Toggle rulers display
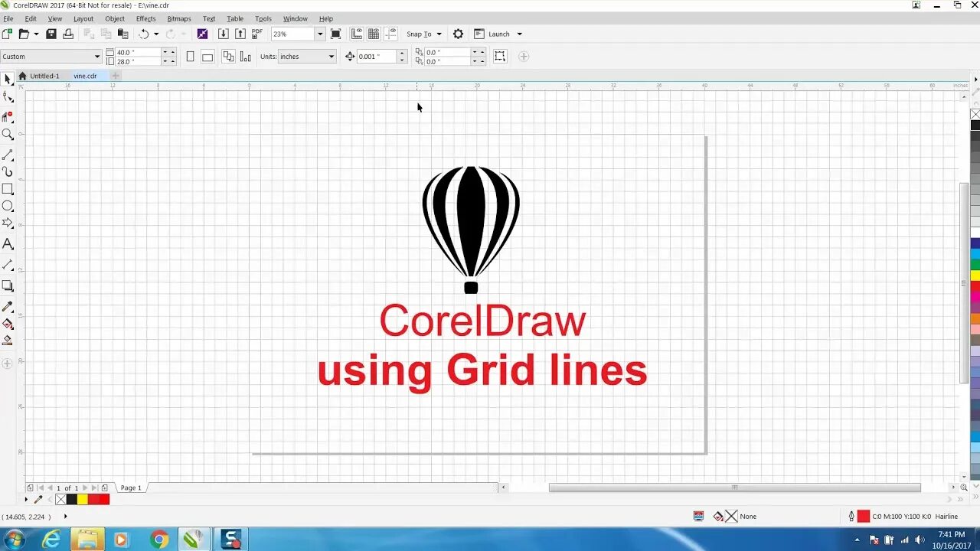This screenshot has width=980, height=551. pyautogui.click(x=357, y=34)
